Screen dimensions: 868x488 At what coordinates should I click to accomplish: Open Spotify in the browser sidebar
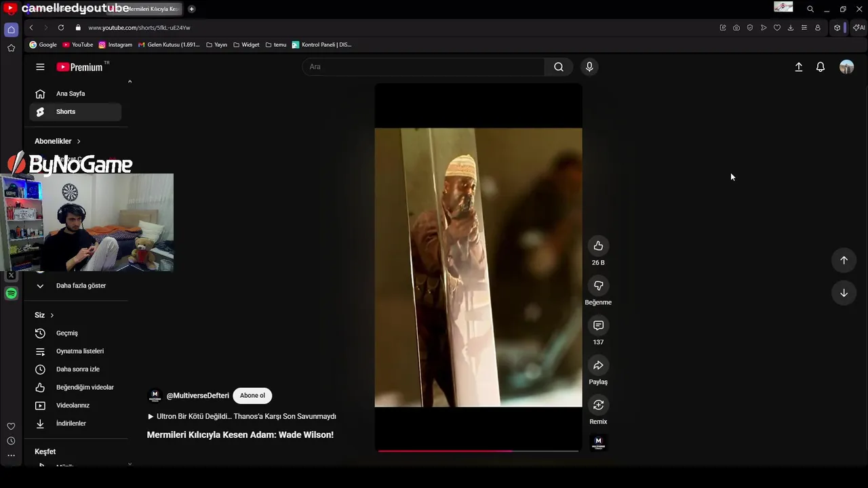(11, 293)
